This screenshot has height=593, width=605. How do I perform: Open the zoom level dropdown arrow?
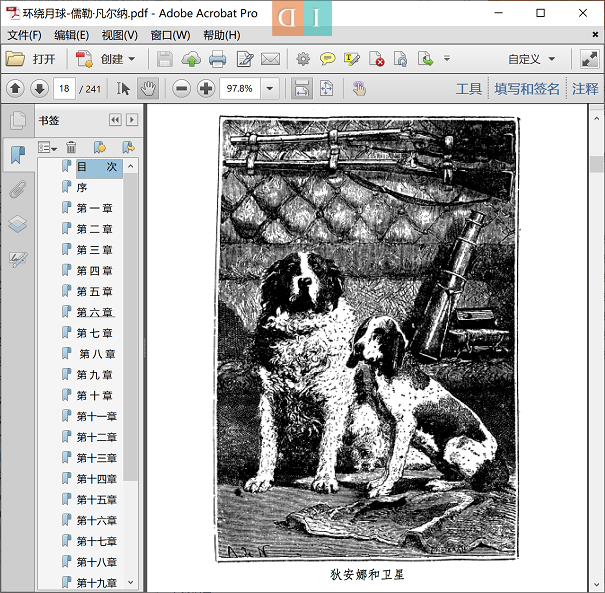coord(270,89)
